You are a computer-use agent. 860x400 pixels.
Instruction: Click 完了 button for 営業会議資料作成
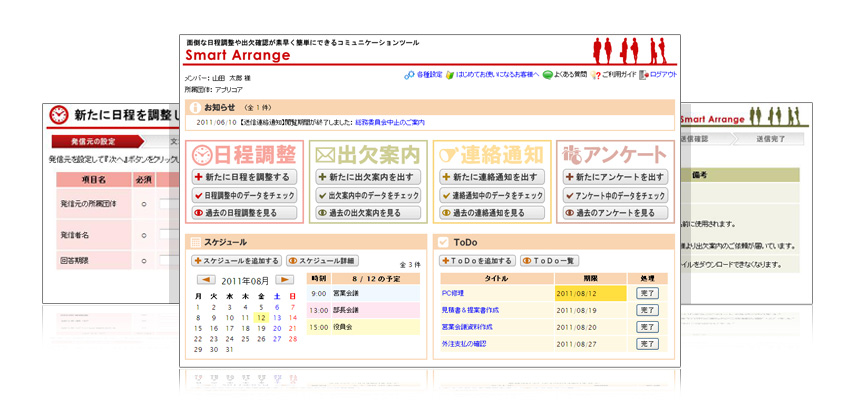(x=647, y=327)
